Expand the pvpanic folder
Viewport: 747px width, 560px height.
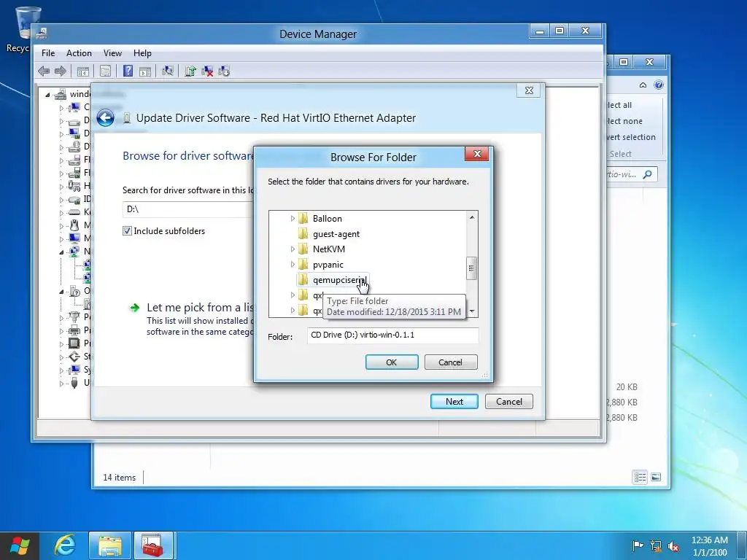coord(293,264)
